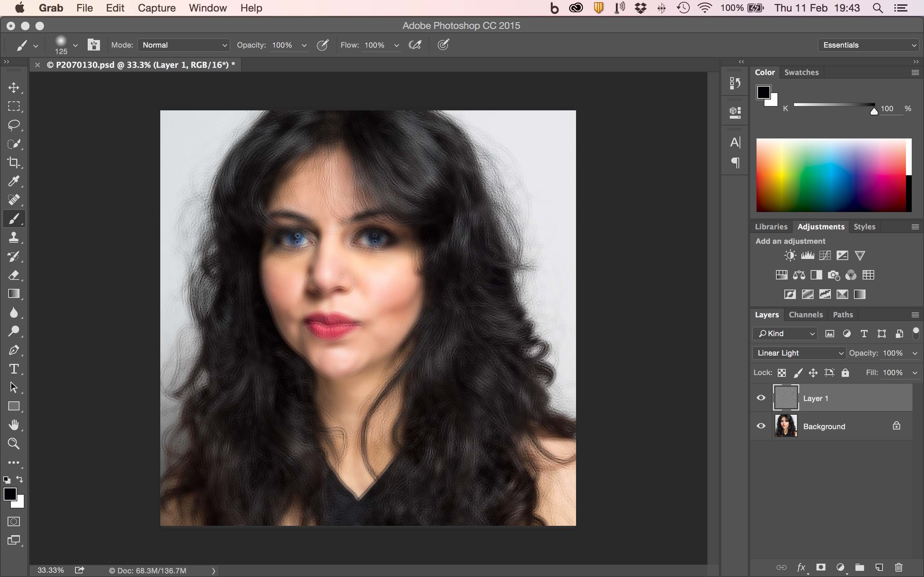Open the brush blending Mode dropdown
Screen dimensions: 924x577
click(x=183, y=45)
